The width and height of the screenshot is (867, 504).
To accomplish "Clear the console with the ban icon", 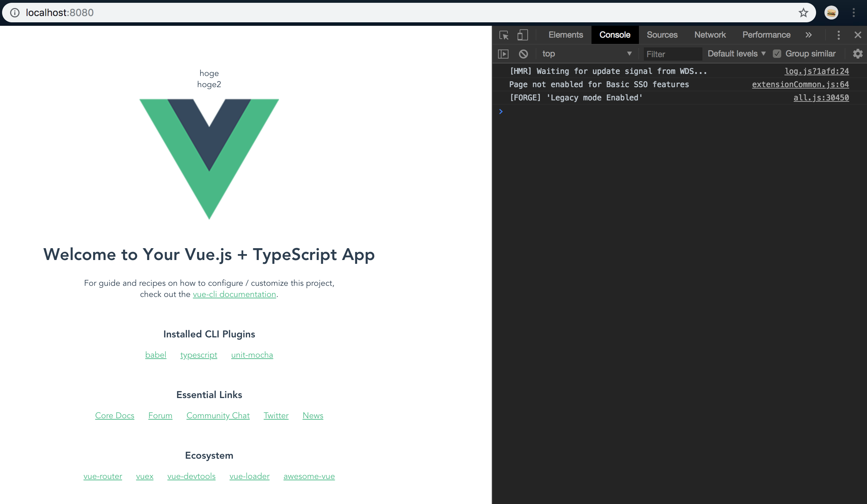I will click(523, 54).
